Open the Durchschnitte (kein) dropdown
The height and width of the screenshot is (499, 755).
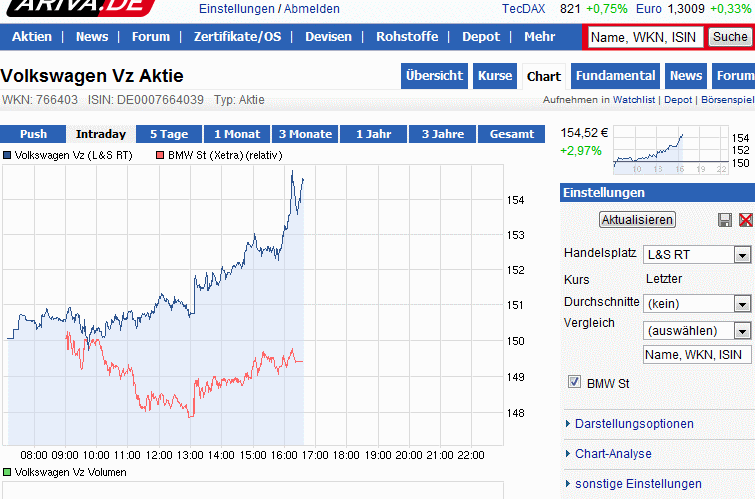(x=697, y=304)
